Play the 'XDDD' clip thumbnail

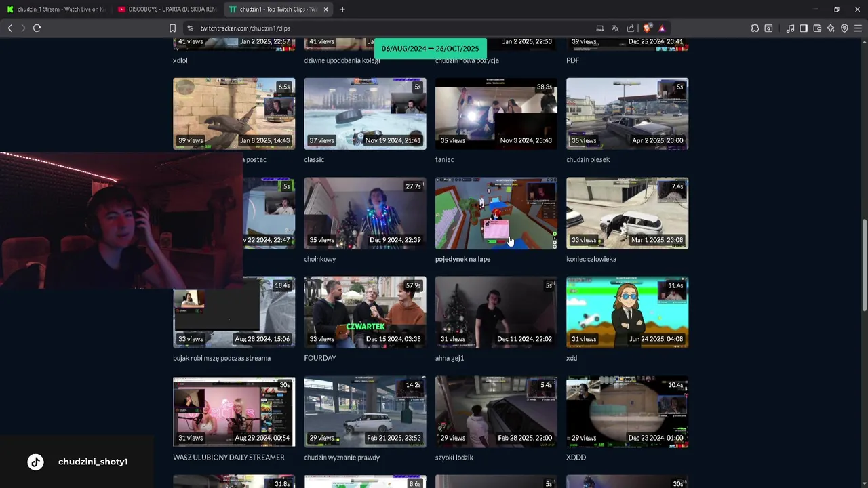[x=627, y=412]
